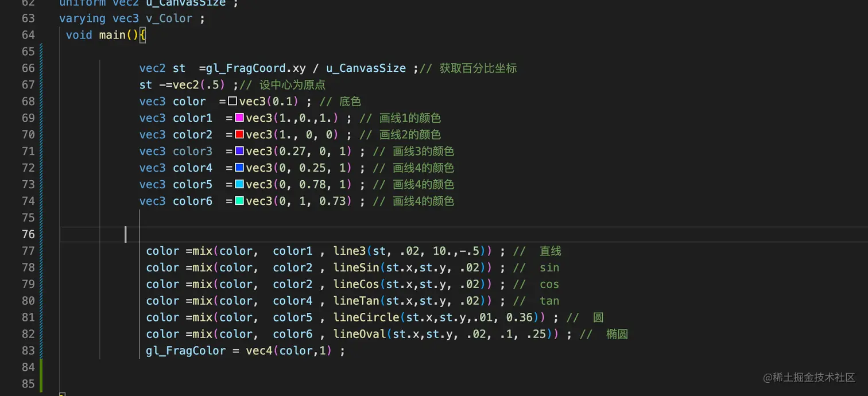The height and width of the screenshot is (396, 868).
Task: Open the violet color3 swatch
Action: 239,152
